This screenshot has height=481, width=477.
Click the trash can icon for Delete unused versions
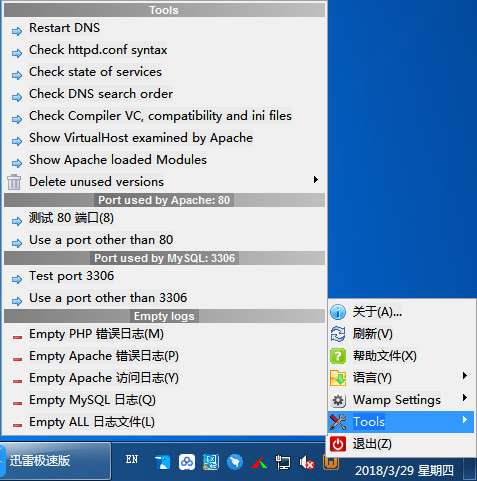[14, 182]
